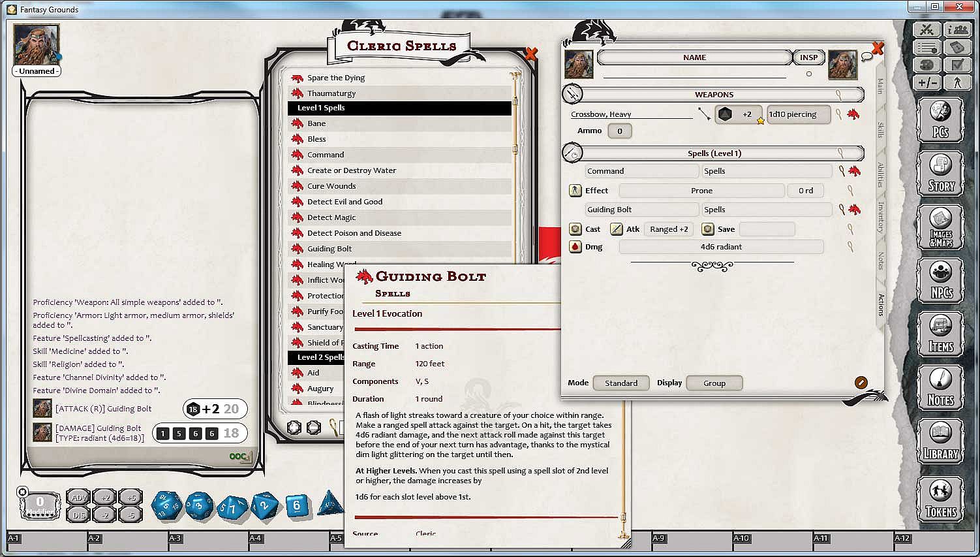Screen dimensions: 980x557
Task: Toggle the -5 modifier button
Action: tap(131, 515)
